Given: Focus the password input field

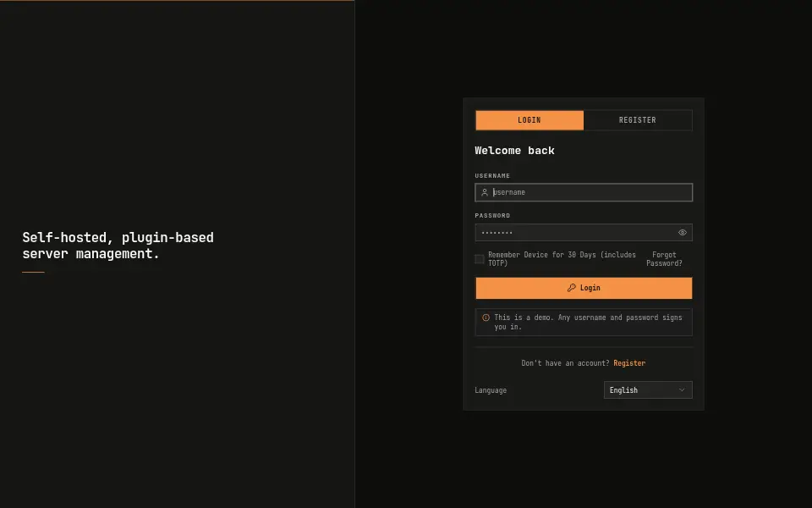Looking at the screenshot, I should click(x=584, y=232).
